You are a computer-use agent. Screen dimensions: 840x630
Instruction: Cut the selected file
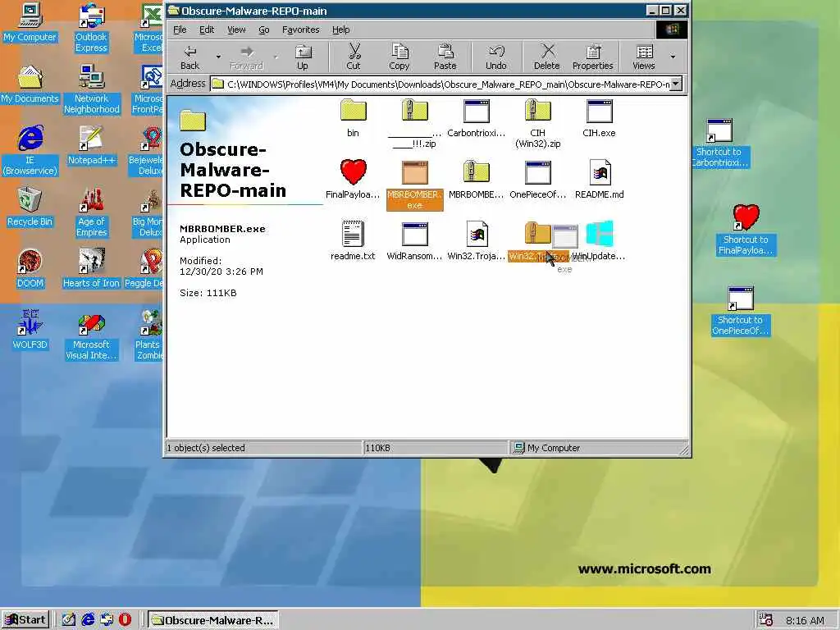(x=354, y=57)
